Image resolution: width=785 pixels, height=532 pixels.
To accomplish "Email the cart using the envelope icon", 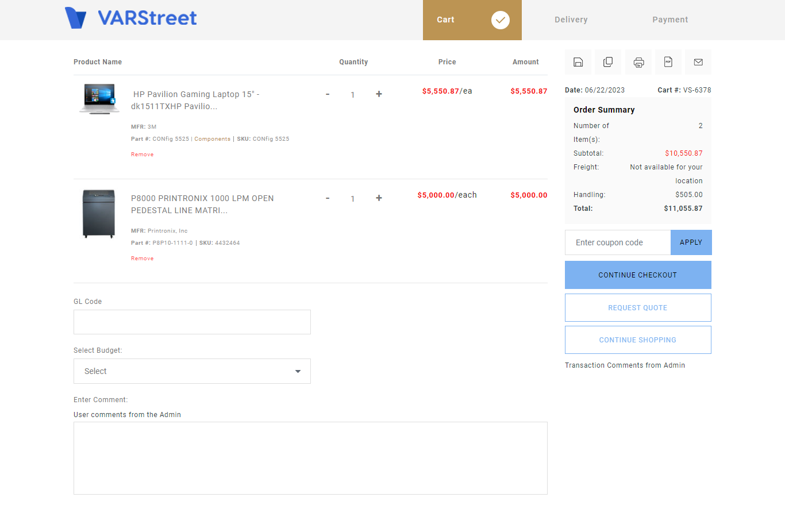I will point(698,62).
